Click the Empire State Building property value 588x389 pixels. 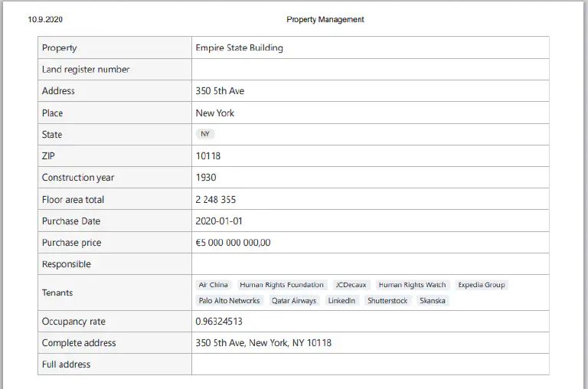[239, 47]
